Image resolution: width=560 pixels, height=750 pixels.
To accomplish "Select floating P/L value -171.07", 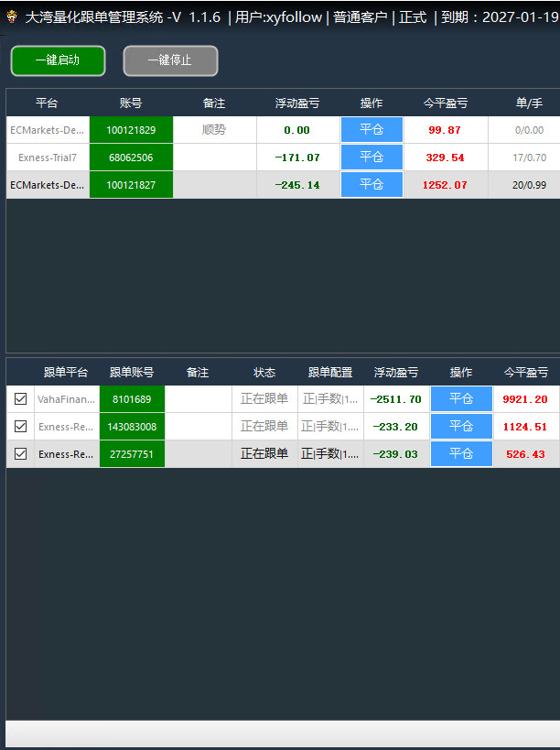I will [x=297, y=158].
